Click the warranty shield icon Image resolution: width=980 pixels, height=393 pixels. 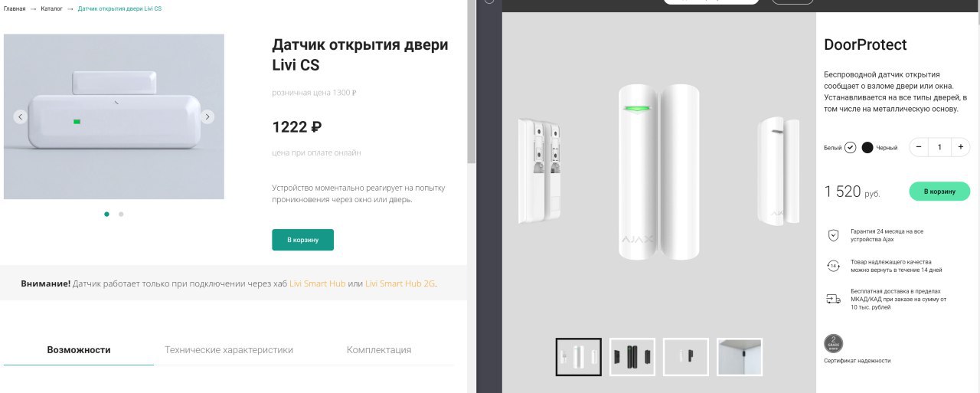point(834,235)
